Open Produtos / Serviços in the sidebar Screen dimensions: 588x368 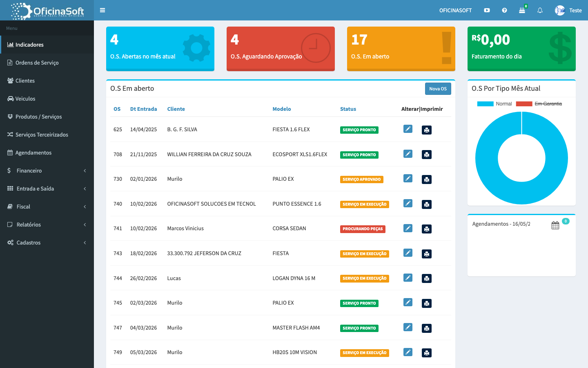click(47, 117)
